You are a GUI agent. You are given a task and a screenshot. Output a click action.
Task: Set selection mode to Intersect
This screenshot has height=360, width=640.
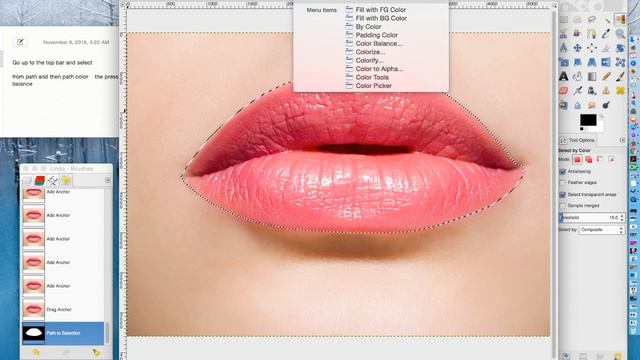pos(611,159)
